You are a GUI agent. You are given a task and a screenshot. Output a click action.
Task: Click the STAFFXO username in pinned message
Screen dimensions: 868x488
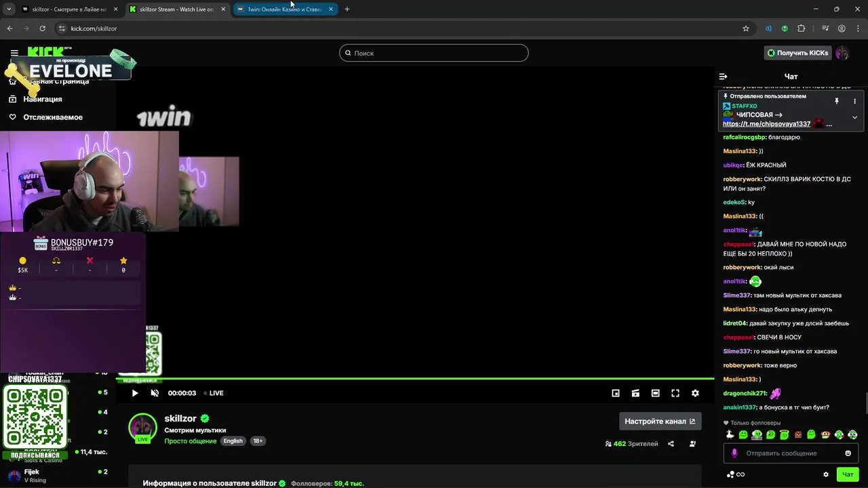[x=744, y=106]
